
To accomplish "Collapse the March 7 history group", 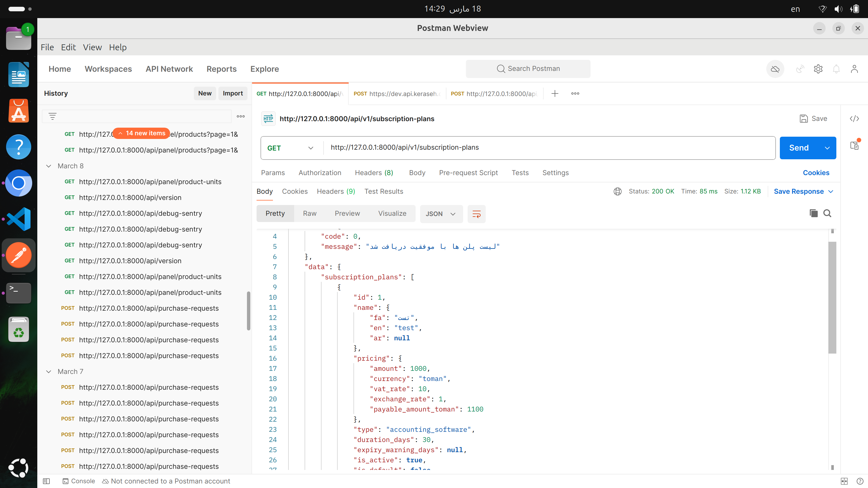I will (49, 371).
